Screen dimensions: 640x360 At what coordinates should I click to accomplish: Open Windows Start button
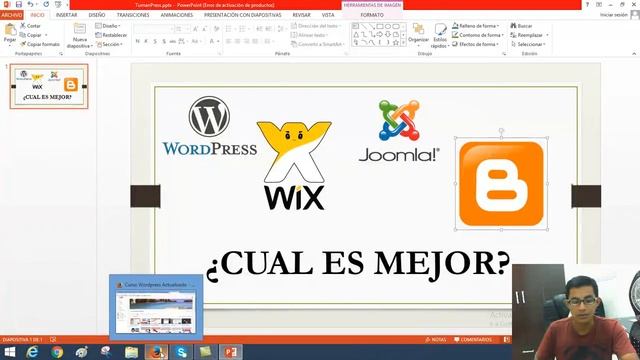coord(9,352)
